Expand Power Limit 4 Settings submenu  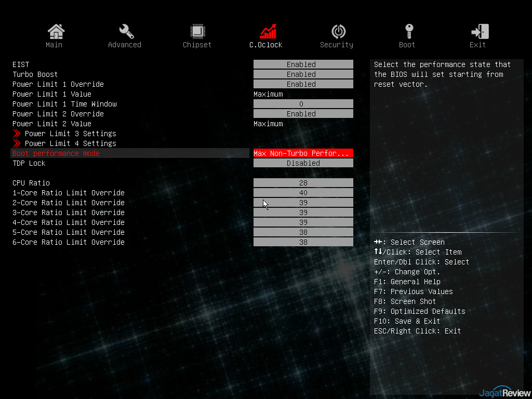click(70, 143)
